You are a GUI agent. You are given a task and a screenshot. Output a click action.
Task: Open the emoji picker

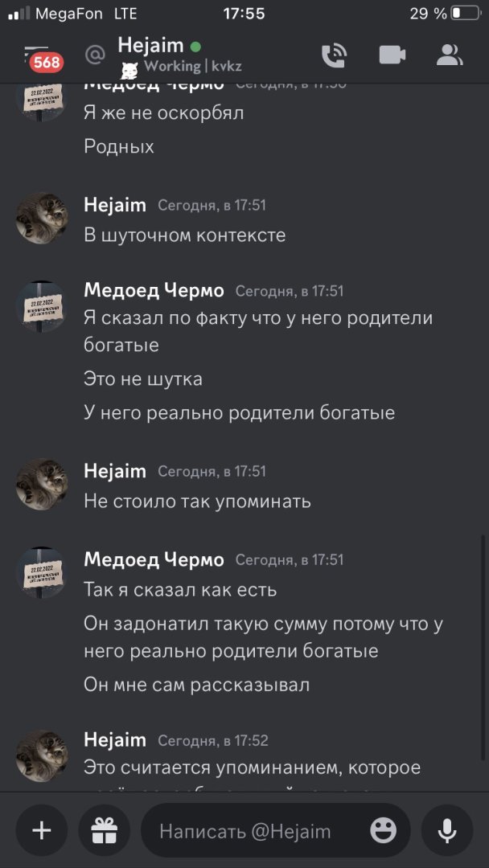[384, 830]
